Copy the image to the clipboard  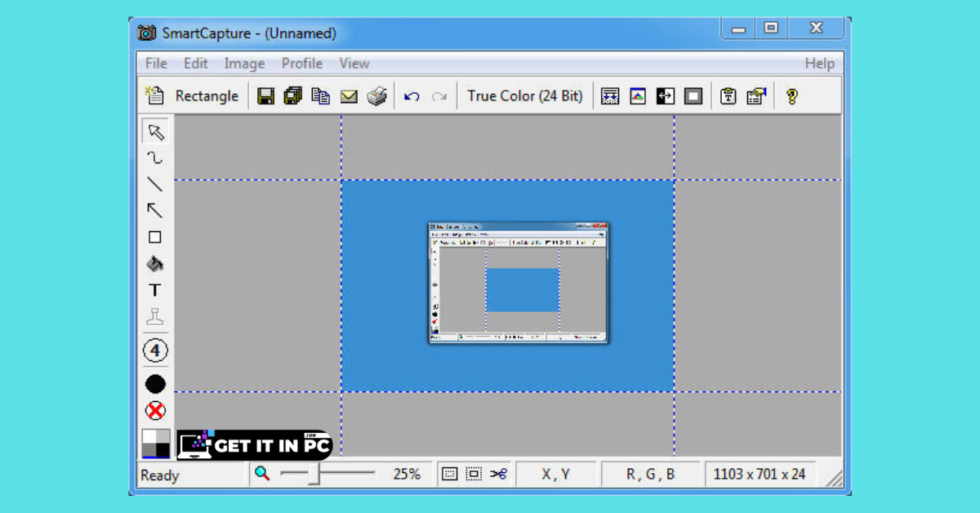321,96
